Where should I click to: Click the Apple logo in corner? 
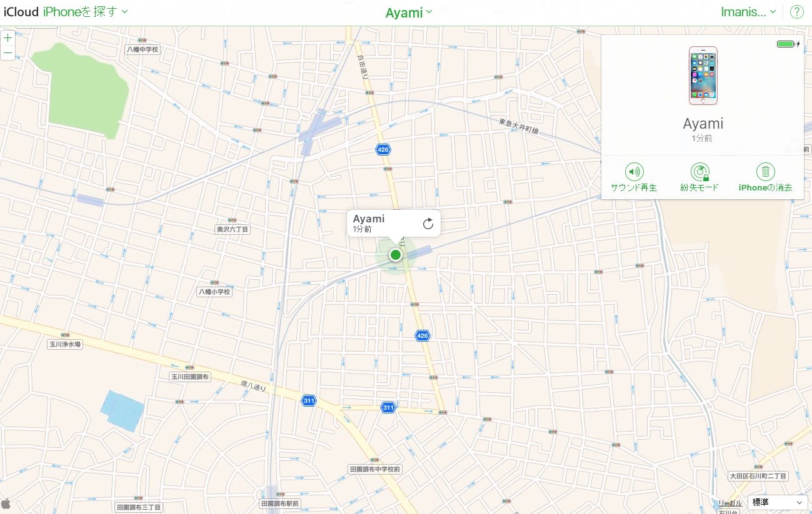6,503
